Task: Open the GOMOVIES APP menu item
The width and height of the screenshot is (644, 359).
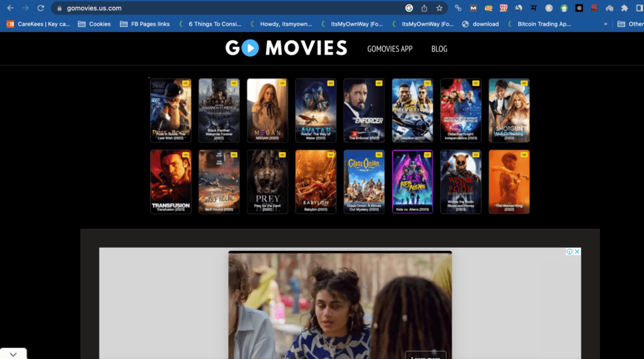Action: click(x=390, y=49)
